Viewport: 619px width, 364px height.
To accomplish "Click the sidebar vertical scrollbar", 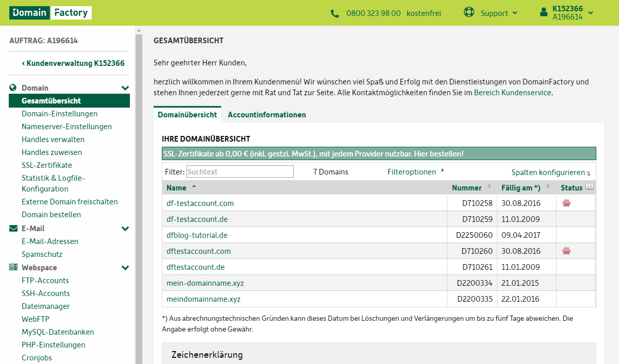I will click(138, 196).
